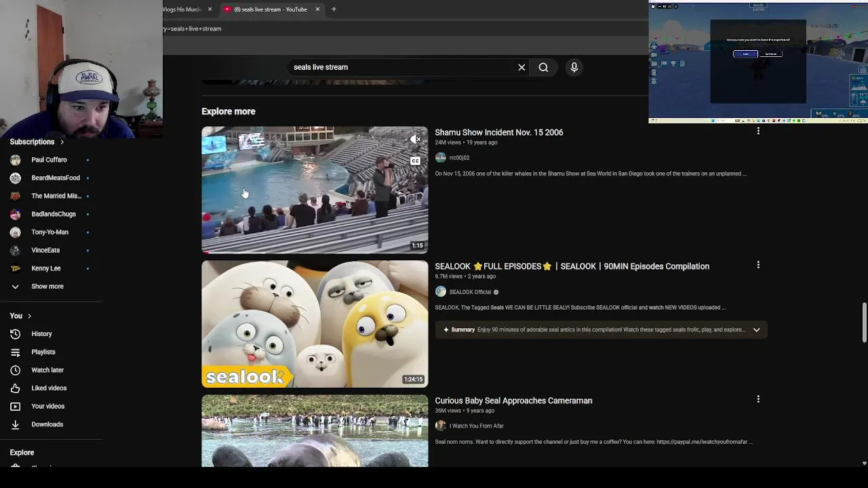
Task: Open rrc00j02 channel avatar
Action: click(441, 157)
